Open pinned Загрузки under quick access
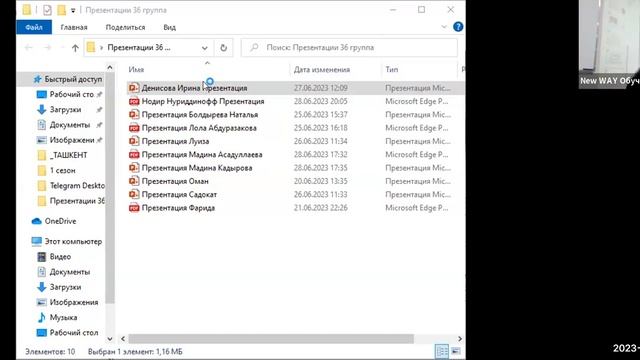Image resolution: width=640 pixels, height=360 pixels. click(x=65, y=109)
